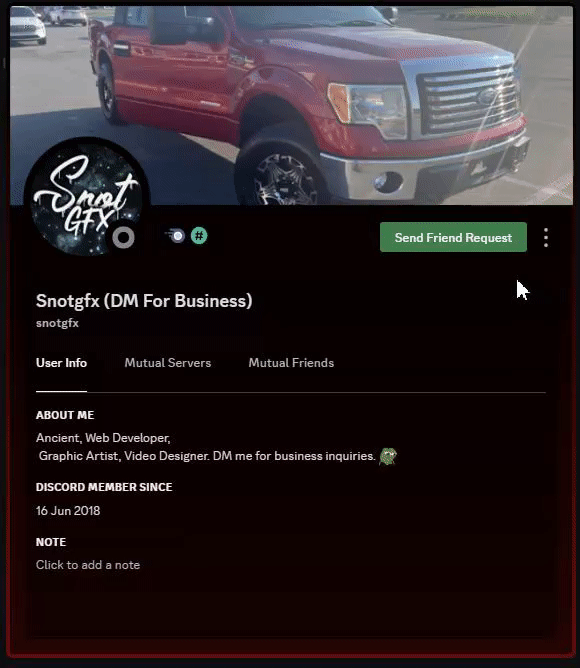This screenshot has height=668, width=580.
Task: Select the User Info tab
Action: 61,363
